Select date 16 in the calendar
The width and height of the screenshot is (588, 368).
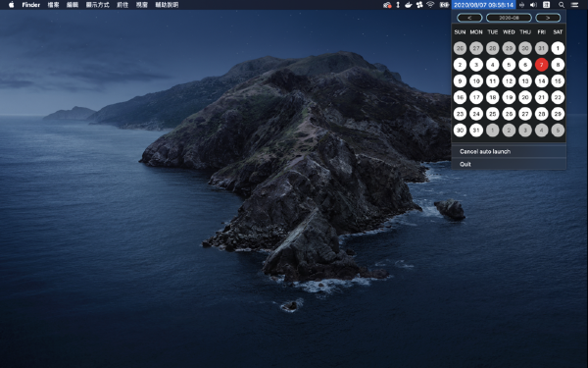[460, 97]
